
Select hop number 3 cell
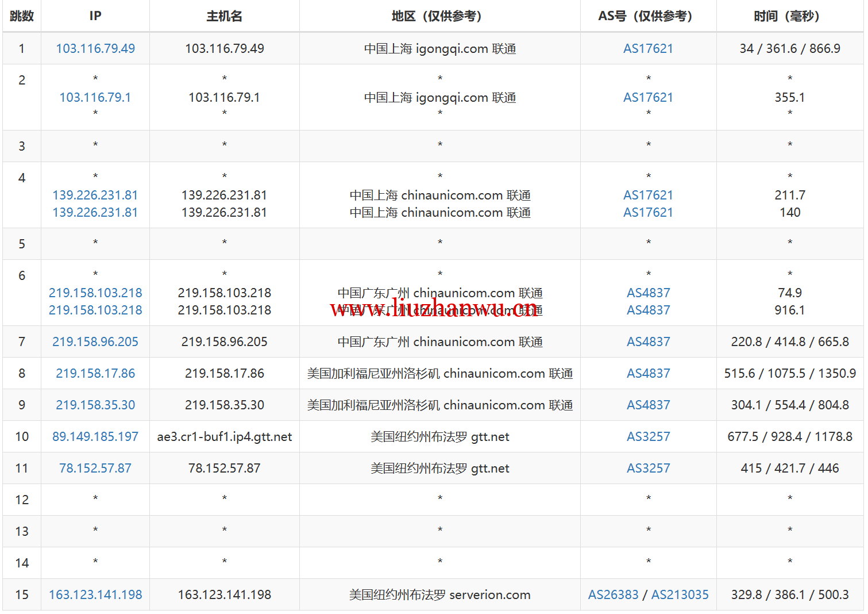click(x=22, y=146)
